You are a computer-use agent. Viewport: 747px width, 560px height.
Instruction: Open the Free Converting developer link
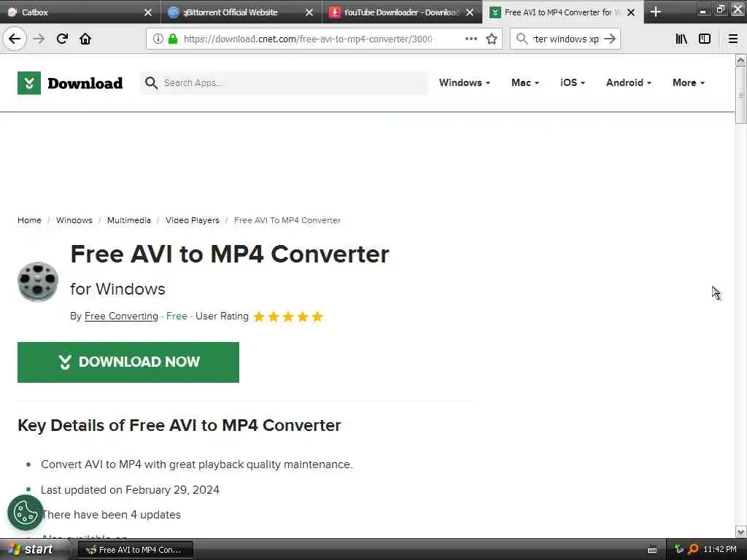coord(121,316)
